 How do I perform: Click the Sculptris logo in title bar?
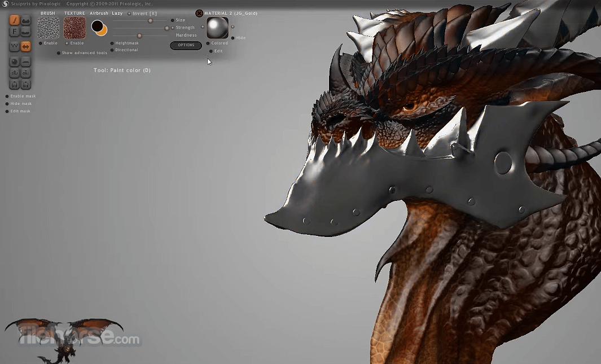(5, 4)
